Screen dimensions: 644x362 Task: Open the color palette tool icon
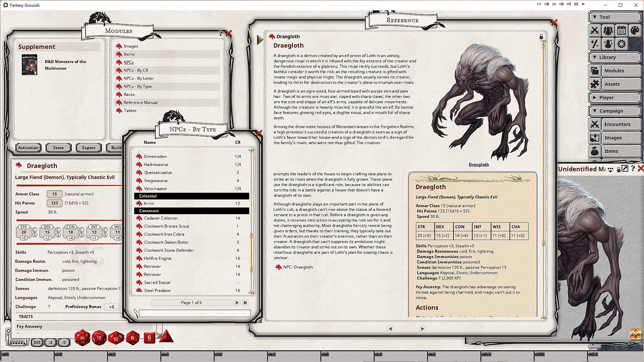click(x=635, y=31)
